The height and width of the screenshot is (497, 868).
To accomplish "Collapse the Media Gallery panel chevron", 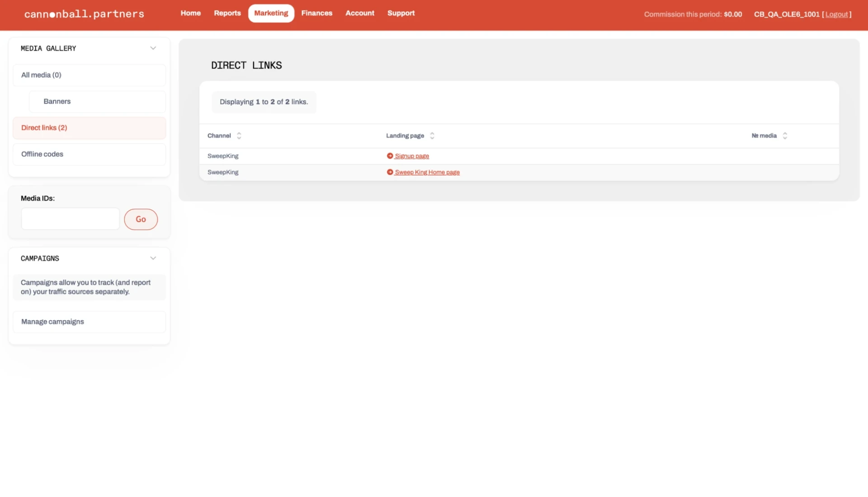I will coord(153,48).
